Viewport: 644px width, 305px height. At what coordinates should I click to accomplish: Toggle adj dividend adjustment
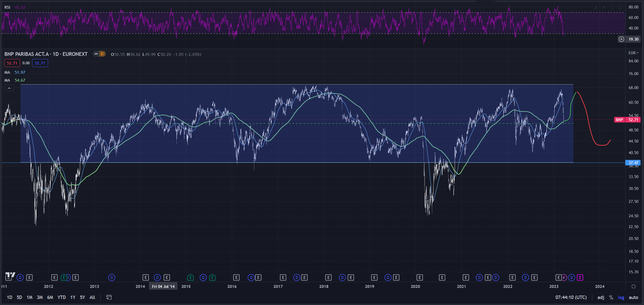coord(601,297)
